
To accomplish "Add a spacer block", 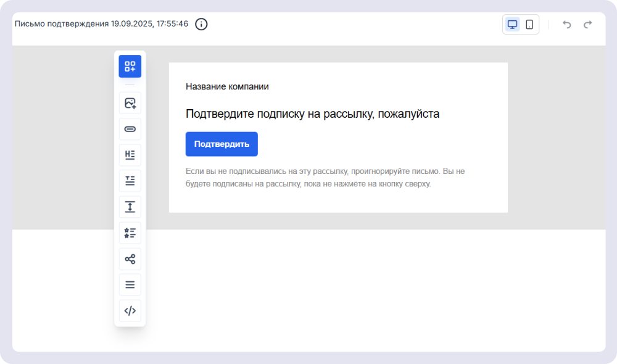I will (130, 207).
